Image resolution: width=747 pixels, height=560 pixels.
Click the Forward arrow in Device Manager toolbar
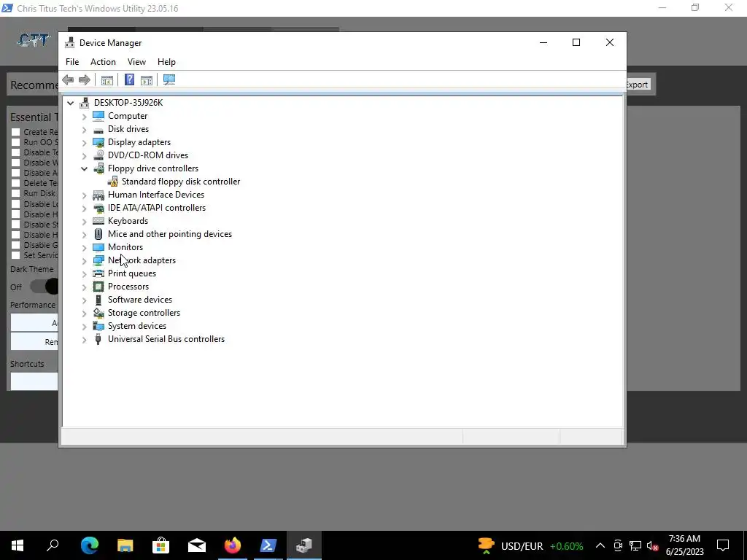[85, 80]
